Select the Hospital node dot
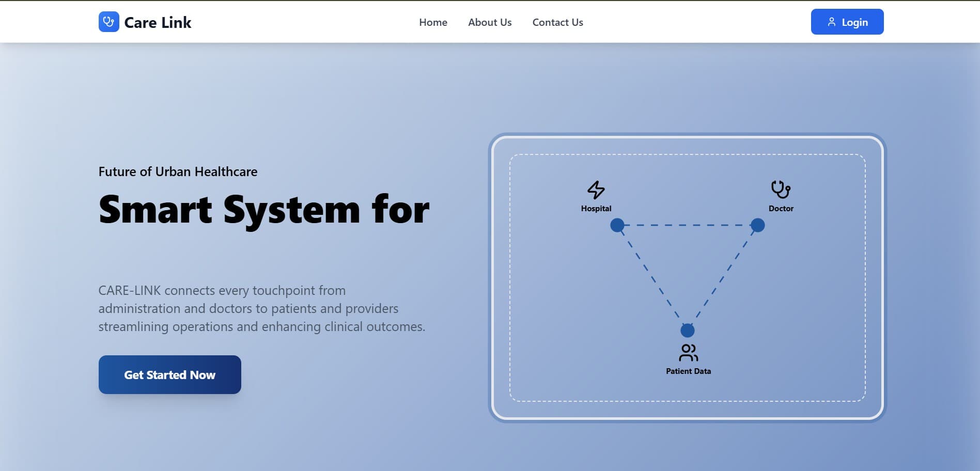The width and height of the screenshot is (980, 471). coord(617,225)
